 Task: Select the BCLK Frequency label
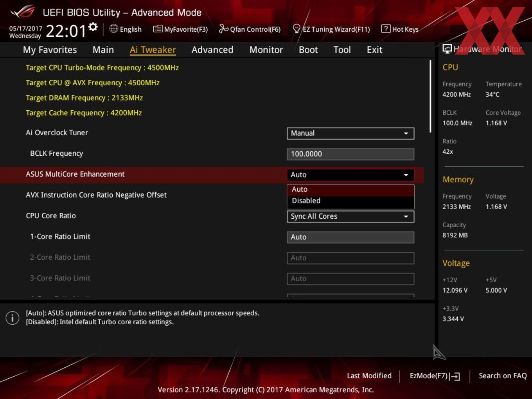pos(56,153)
